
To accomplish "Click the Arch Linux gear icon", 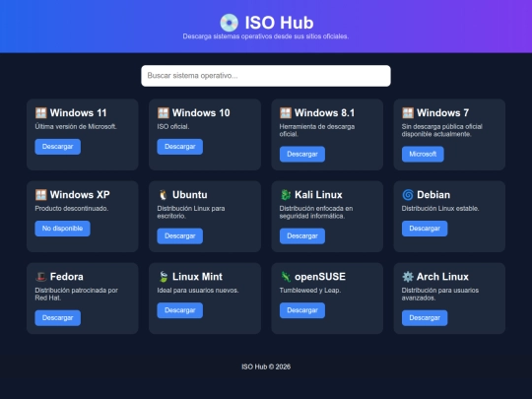I will [x=408, y=277].
